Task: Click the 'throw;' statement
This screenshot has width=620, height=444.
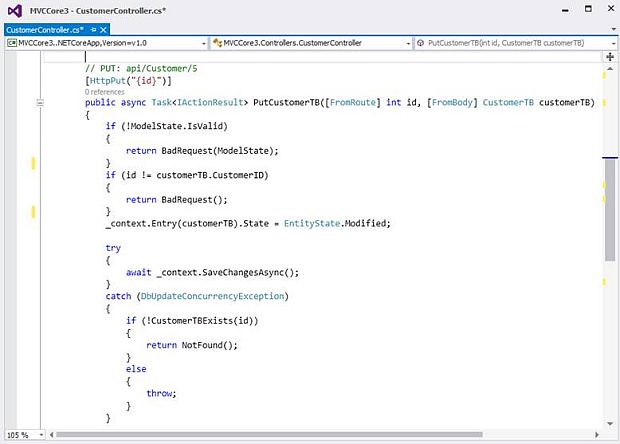Action: coord(161,393)
